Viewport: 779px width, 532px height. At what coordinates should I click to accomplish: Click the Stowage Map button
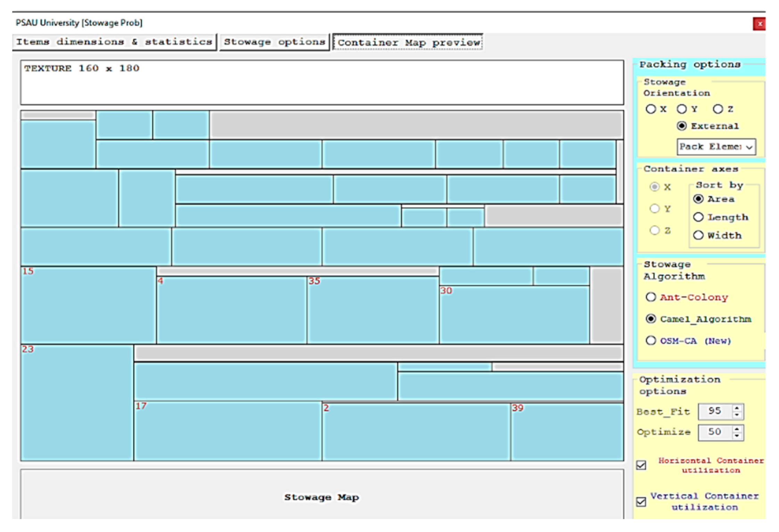click(322, 497)
